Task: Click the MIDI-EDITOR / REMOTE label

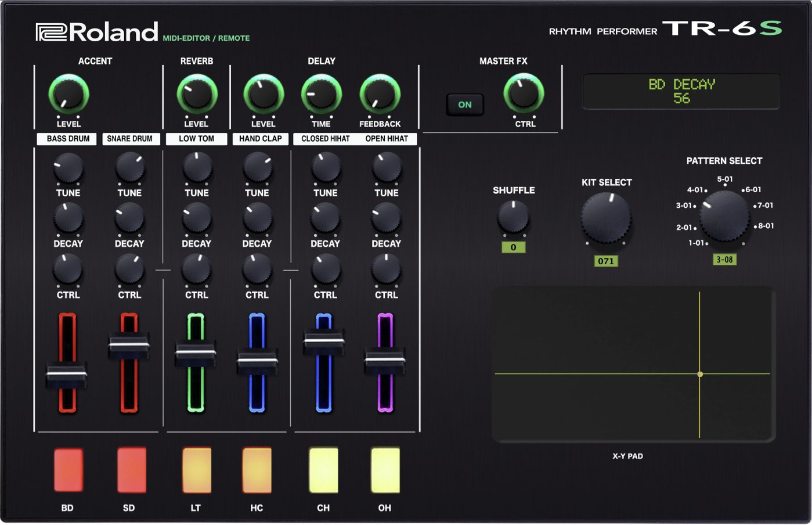Action: pos(208,37)
